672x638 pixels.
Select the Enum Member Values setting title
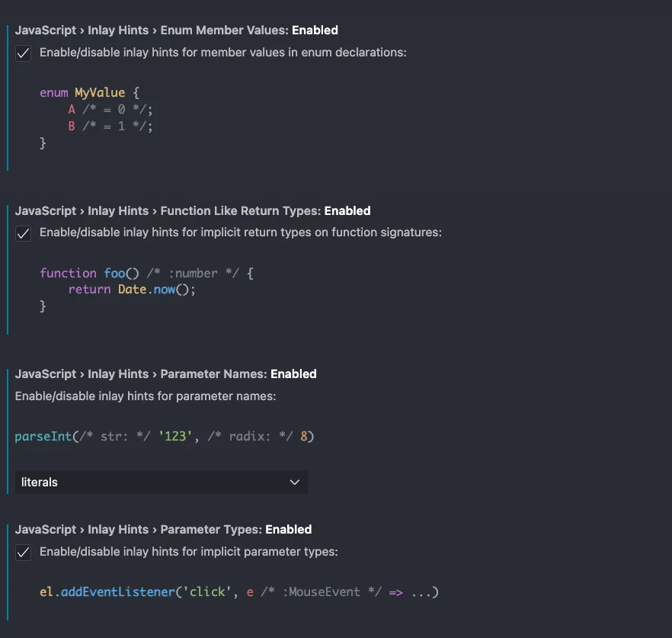click(x=176, y=30)
